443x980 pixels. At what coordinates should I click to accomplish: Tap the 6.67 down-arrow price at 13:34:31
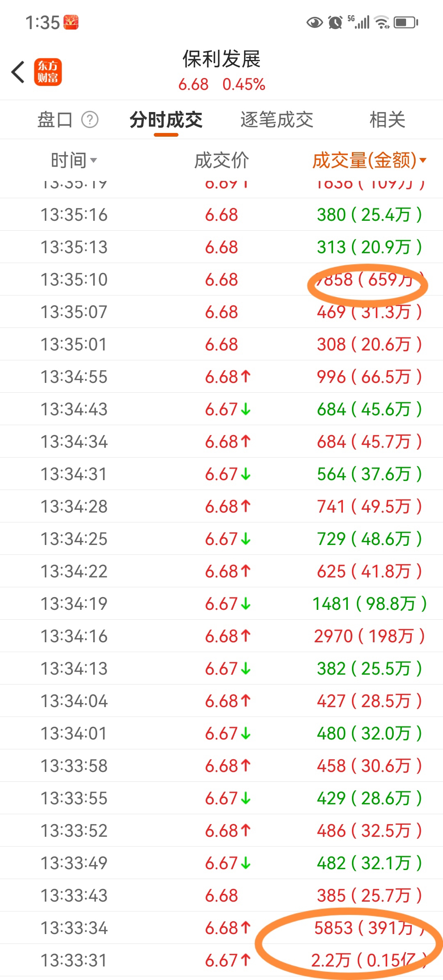click(x=228, y=474)
